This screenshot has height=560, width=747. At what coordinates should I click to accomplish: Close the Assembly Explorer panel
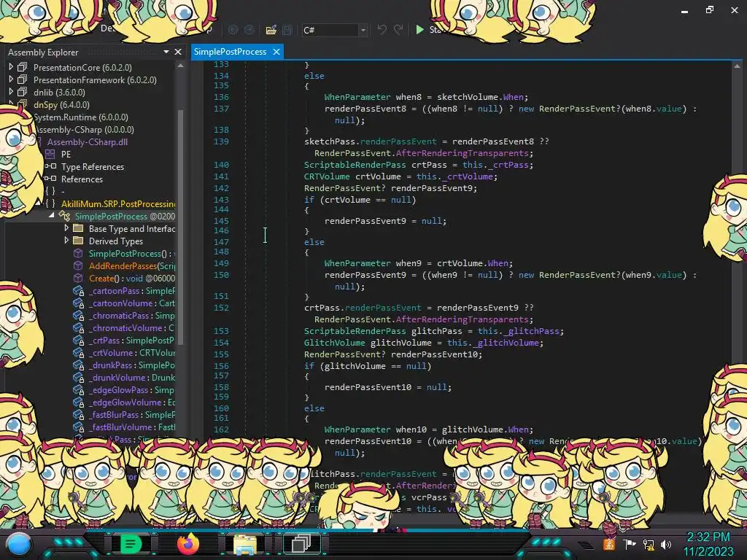point(178,52)
